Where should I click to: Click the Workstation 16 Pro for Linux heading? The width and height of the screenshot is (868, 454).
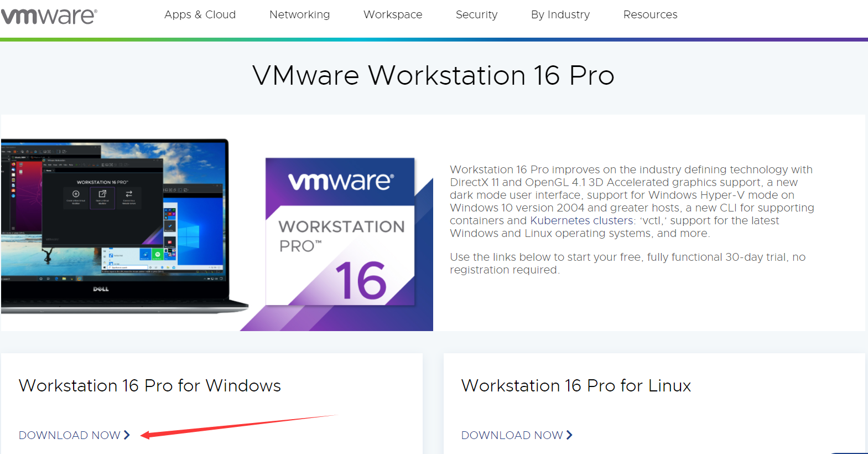[576, 385]
